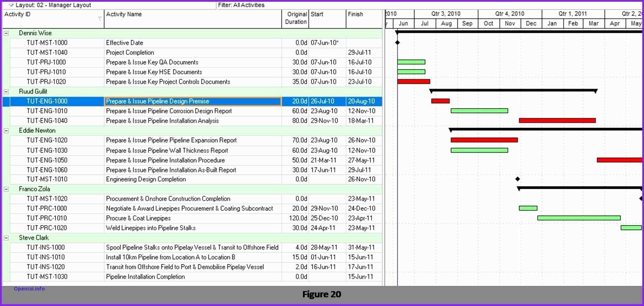Image resolution: width=644 pixels, height=306 pixels.
Task: Select activity TUT-PRC-1010 row
Action: (47, 218)
